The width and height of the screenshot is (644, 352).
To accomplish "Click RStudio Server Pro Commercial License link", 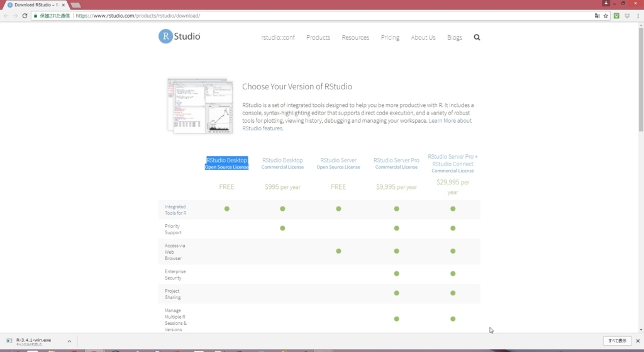I will coord(396,163).
